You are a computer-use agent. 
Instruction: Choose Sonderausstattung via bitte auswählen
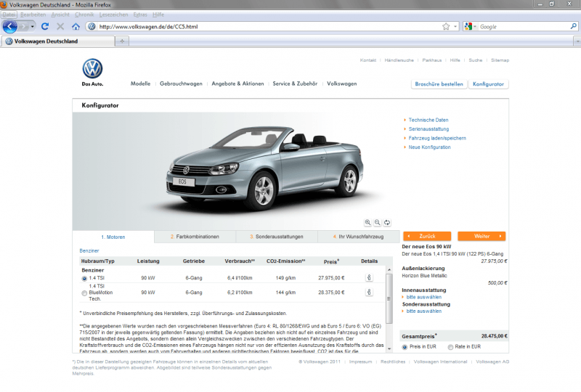pos(424,311)
